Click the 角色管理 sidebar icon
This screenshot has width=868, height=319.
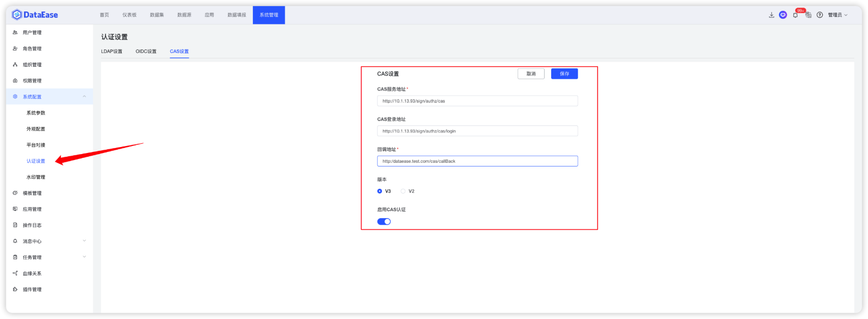[15, 49]
